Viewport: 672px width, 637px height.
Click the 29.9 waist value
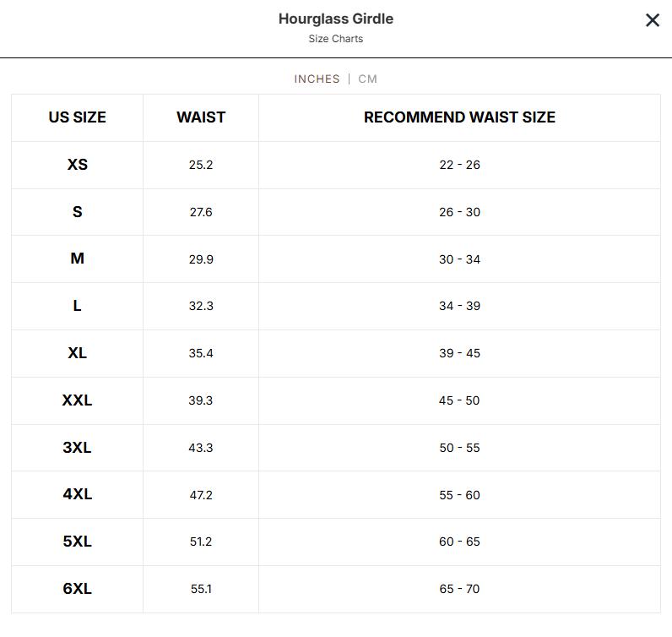[x=201, y=259]
